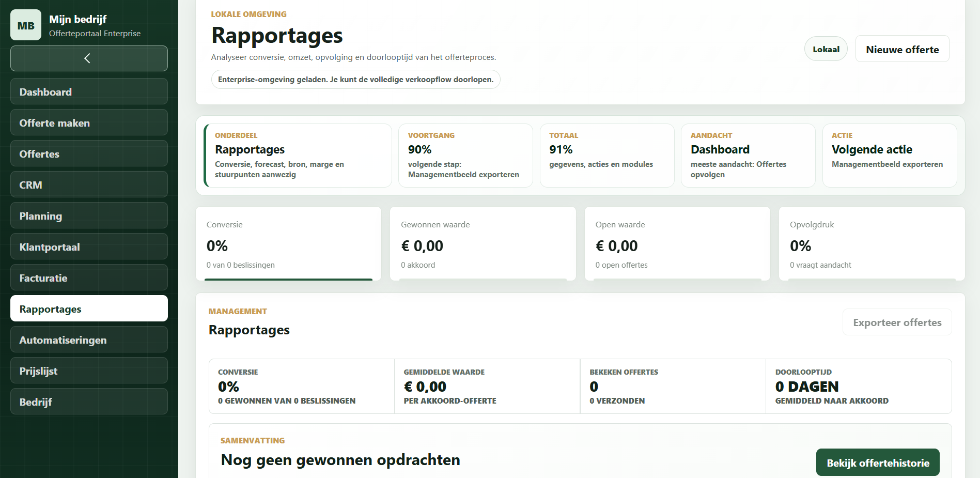Go to Offerte maken in sidebar
The image size is (980, 478).
[x=89, y=122]
